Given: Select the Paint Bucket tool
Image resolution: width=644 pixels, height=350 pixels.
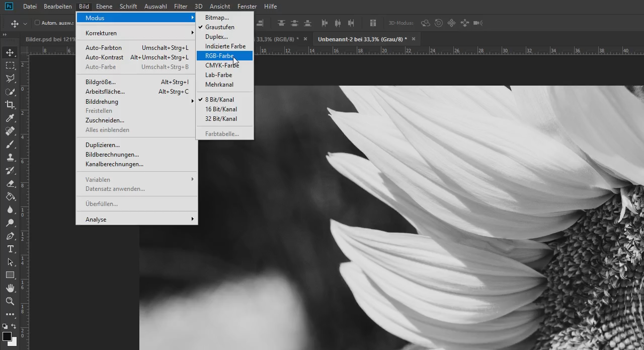Looking at the screenshot, I should click(x=10, y=197).
